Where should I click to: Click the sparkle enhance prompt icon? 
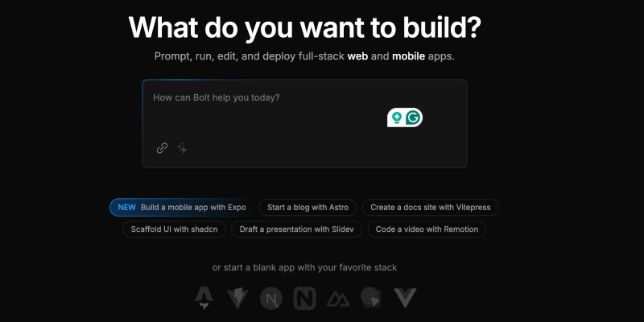(x=183, y=148)
